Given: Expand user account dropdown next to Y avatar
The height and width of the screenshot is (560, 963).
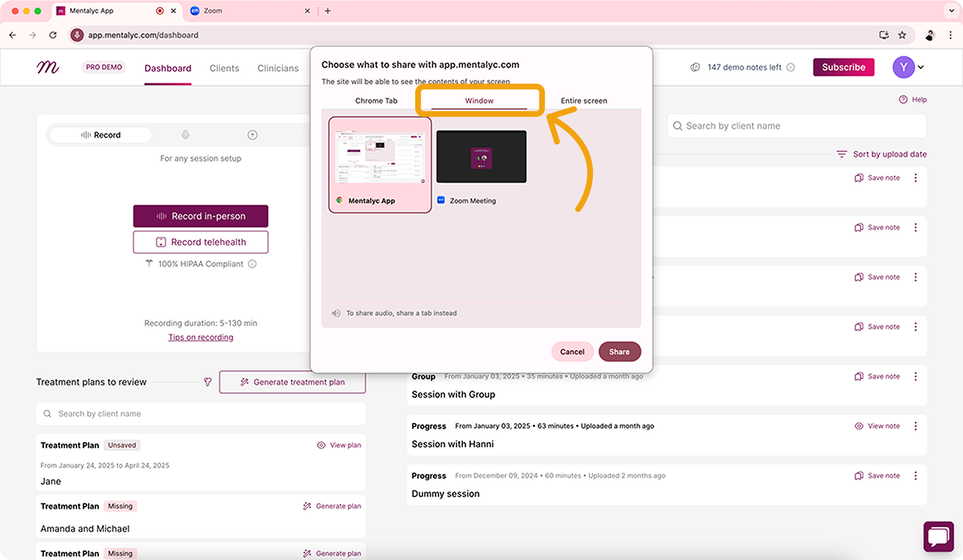Looking at the screenshot, I should pyautogui.click(x=921, y=67).
